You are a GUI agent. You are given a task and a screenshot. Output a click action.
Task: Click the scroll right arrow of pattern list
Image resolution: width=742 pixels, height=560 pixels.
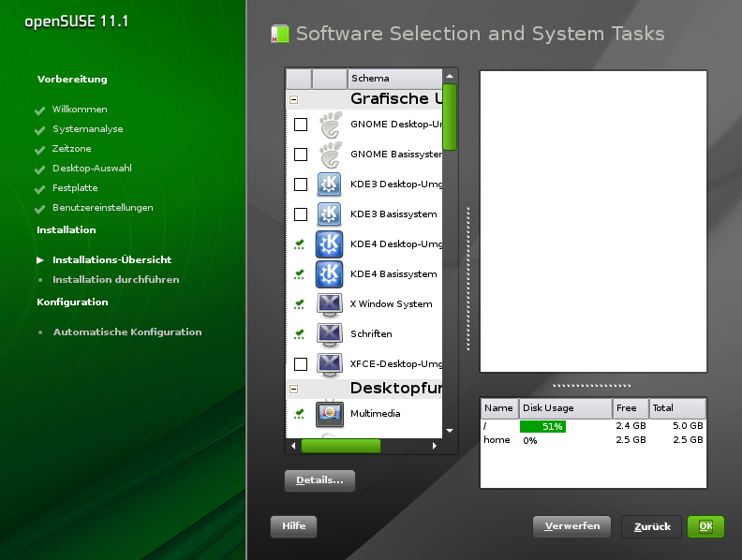point(435,446)
